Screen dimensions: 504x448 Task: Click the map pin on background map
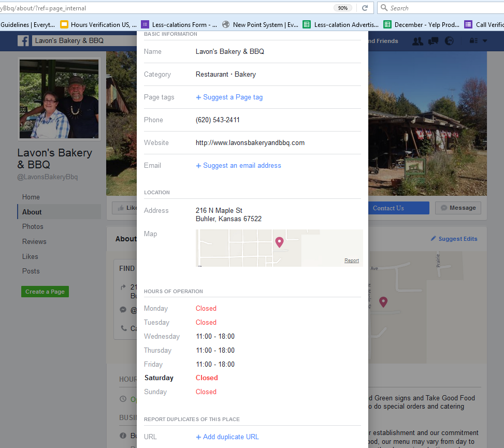point(383,302)
